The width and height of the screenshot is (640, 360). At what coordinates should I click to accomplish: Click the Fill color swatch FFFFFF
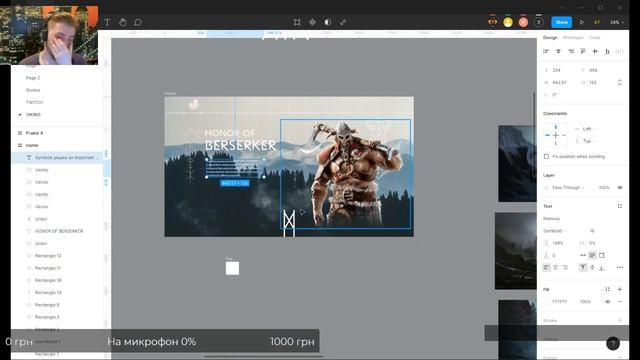point(547,302)
